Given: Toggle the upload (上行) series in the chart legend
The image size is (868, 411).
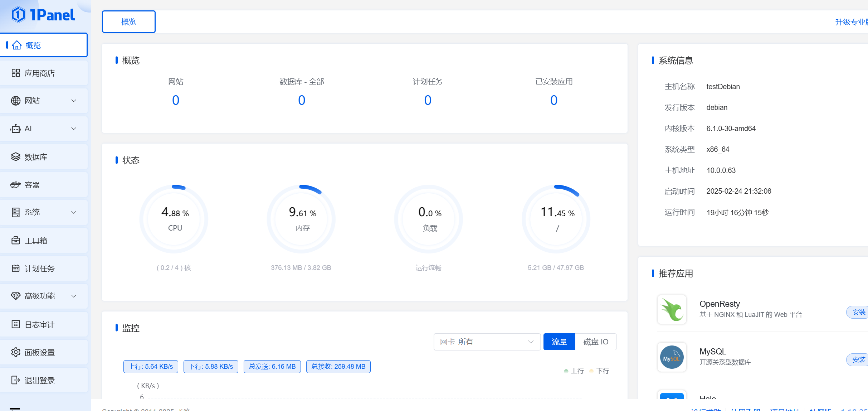Looking at the screenshot, I should coord(574,371).
